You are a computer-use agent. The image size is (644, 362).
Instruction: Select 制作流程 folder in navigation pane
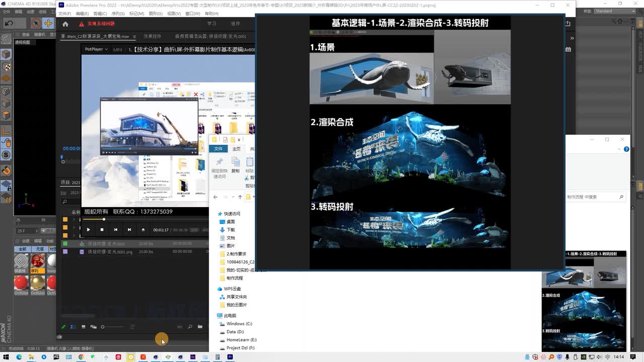point(234,278)
